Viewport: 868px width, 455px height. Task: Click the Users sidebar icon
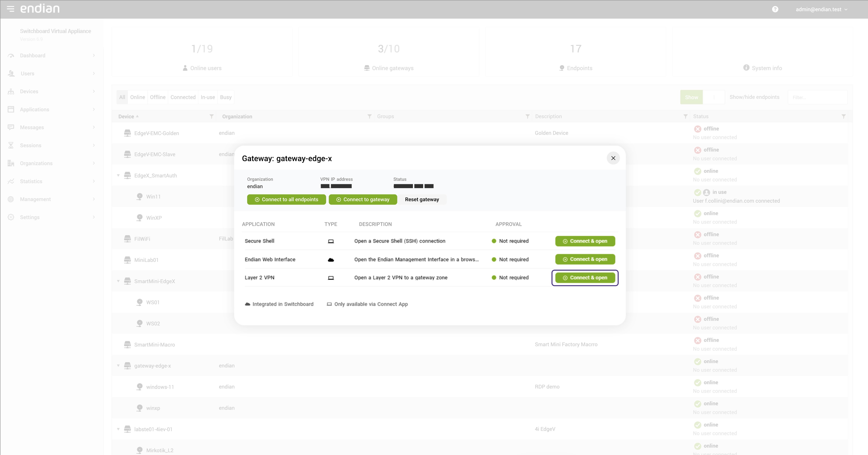[x=11, y=73]
